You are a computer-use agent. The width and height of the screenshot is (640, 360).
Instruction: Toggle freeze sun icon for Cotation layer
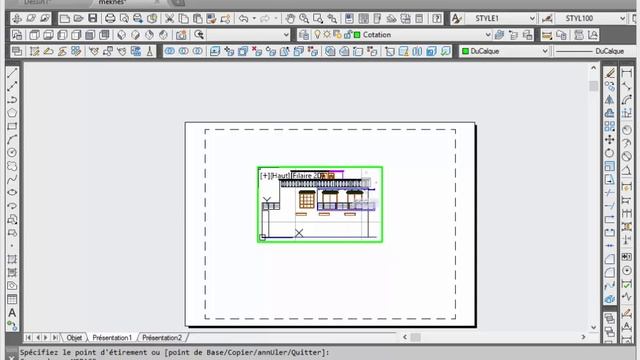tap(327, 35)
